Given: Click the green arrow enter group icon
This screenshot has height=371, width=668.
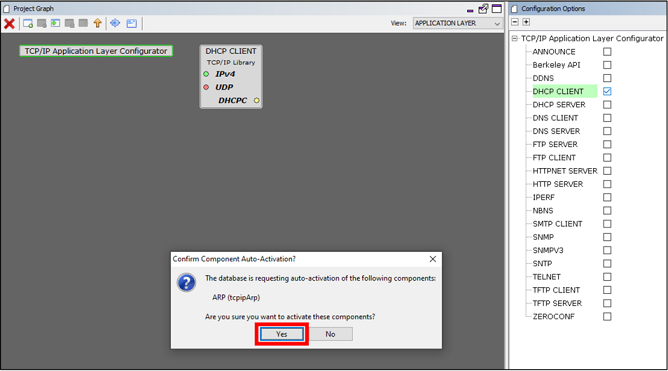Looking at the screenshot, I should [55, 23].
